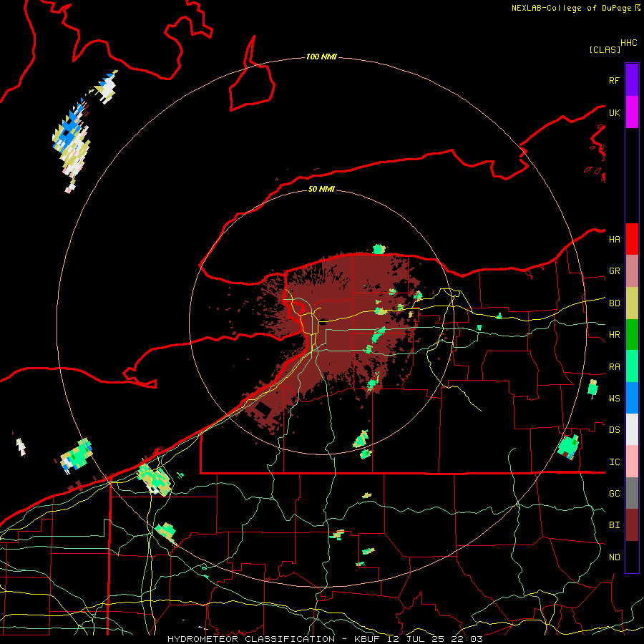Click the "[CLAS]" units label

point(605,49)
